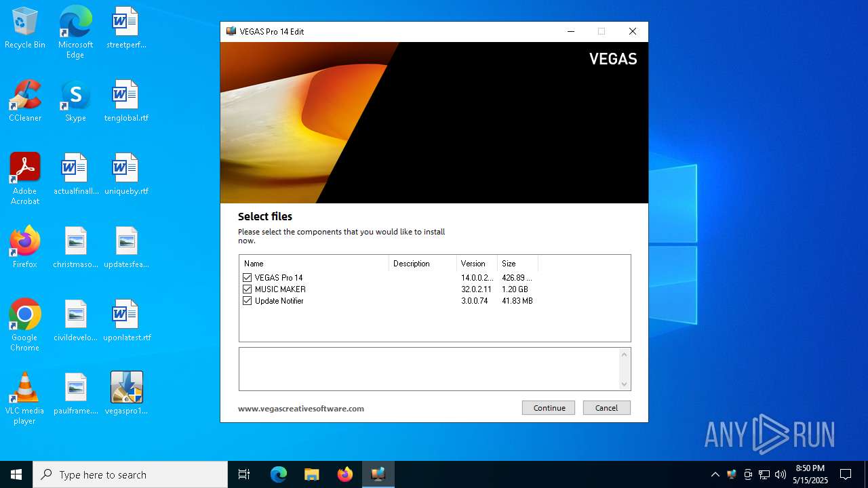The height and width of the screenshot is (488, 868).
Task: Select the 32.0.2.11 version cell
Action: [x=476, y=289]
